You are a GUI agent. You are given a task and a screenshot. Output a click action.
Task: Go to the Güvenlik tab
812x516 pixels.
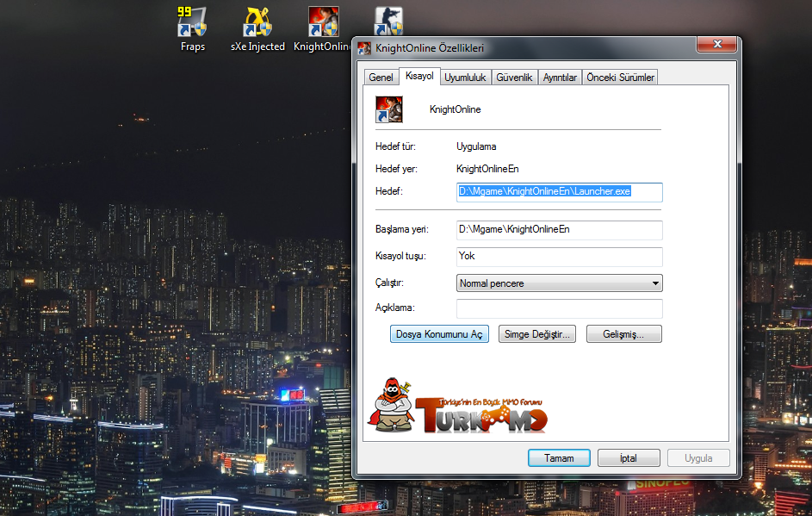tap(514, 78)
